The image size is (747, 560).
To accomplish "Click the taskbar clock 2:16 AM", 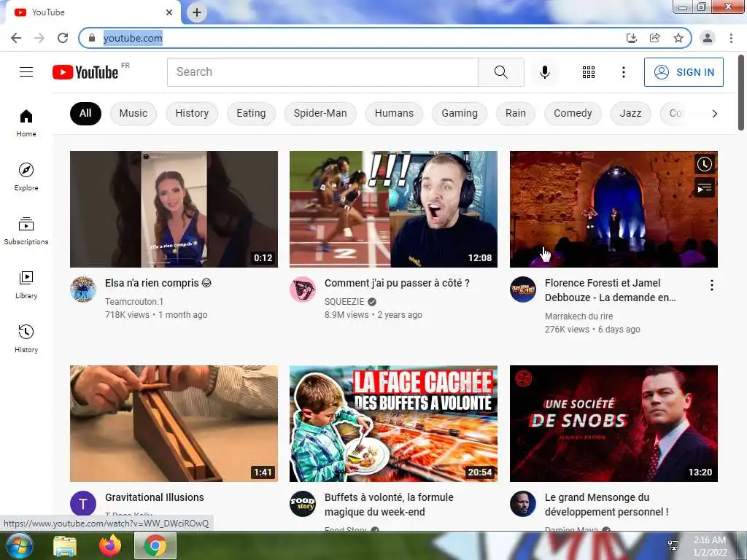I will pyautogui.click(x=709, y=545).
